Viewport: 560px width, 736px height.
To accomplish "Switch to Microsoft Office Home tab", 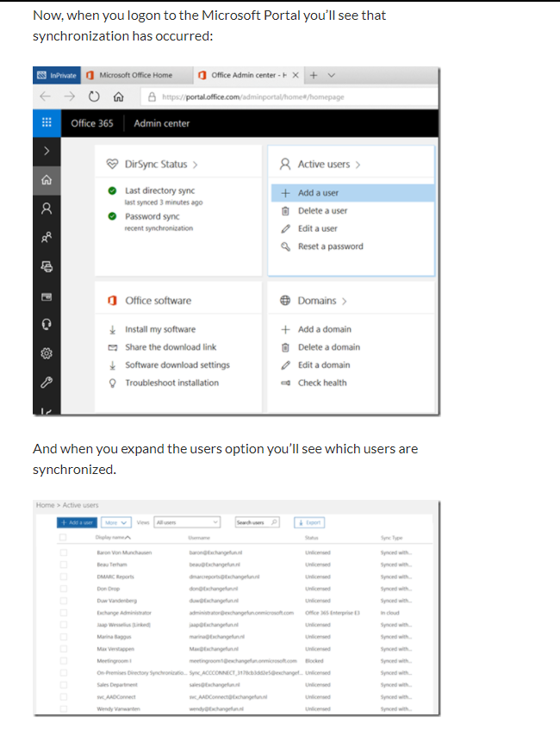I will coord(135,75).
